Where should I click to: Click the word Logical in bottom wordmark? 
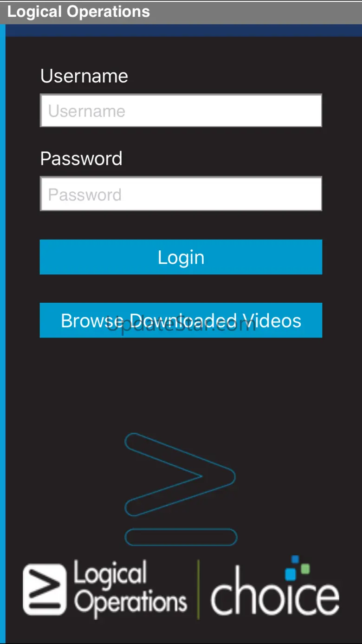(110, 573)
